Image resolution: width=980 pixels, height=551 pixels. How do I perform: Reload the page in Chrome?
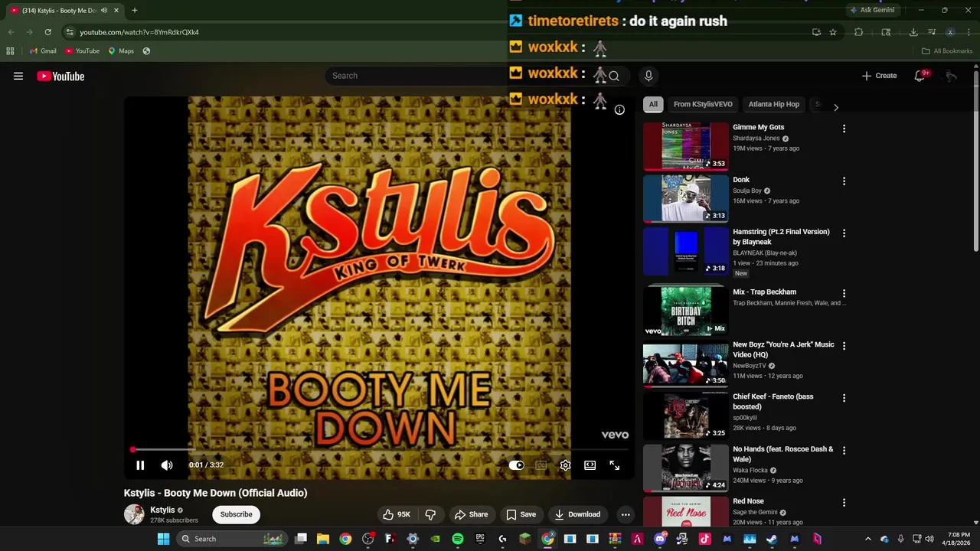(x=47, y=32)
